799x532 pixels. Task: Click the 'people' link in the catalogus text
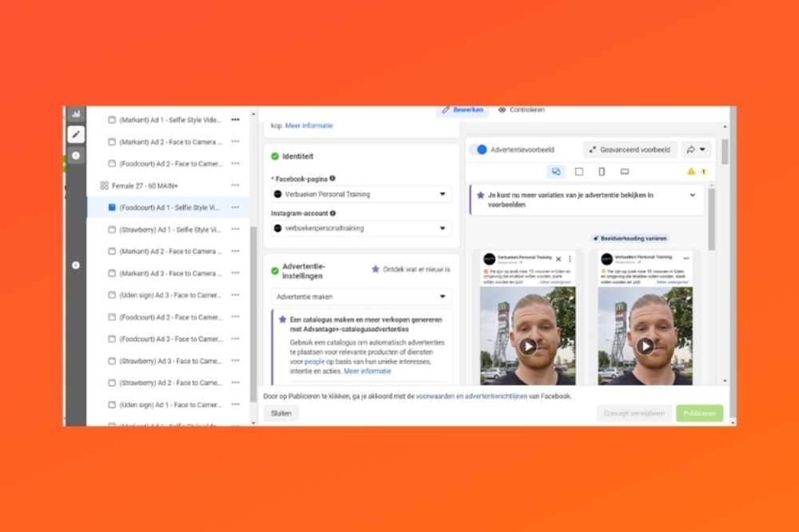[x=314, y=361]
